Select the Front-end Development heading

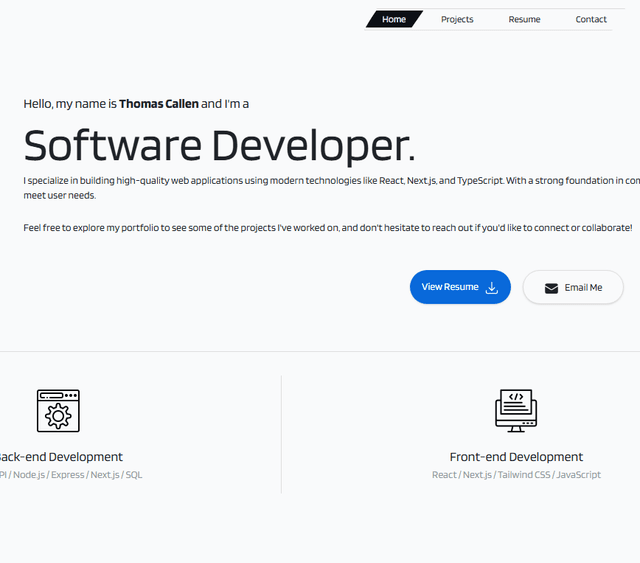click(516, 457)
